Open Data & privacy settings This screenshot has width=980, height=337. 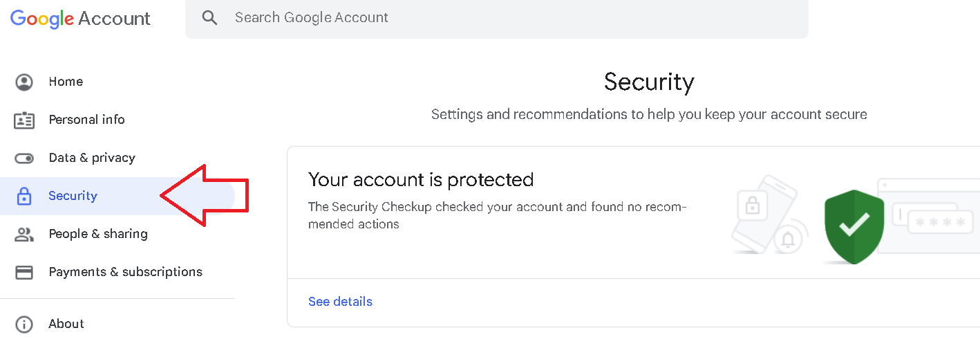(92, 158)
